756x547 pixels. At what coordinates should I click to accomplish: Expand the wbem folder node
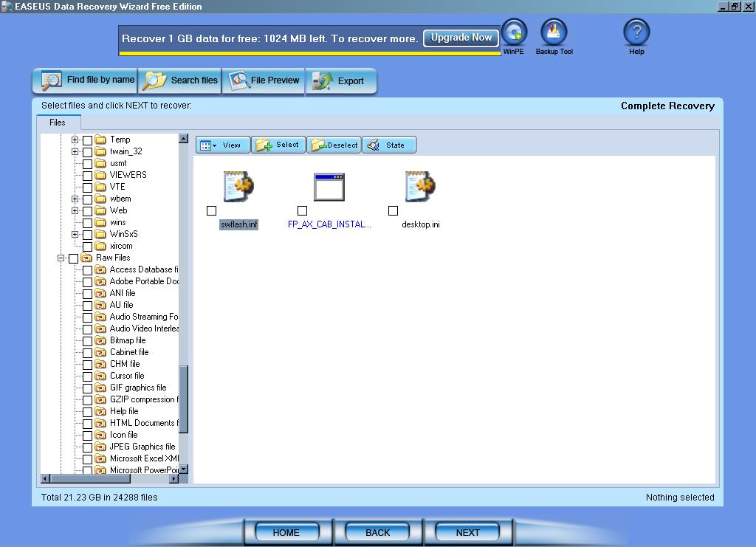[x=75, y=199]
